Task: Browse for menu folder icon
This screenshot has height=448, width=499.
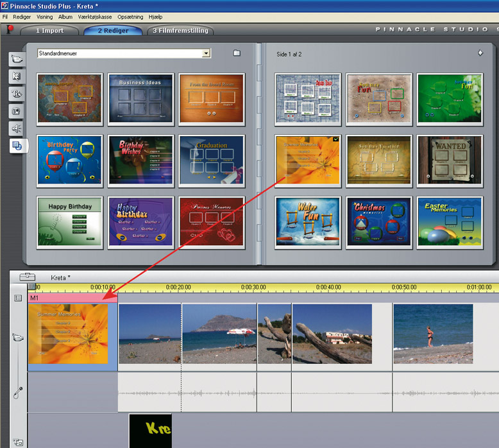Action: tap(237, 53)
